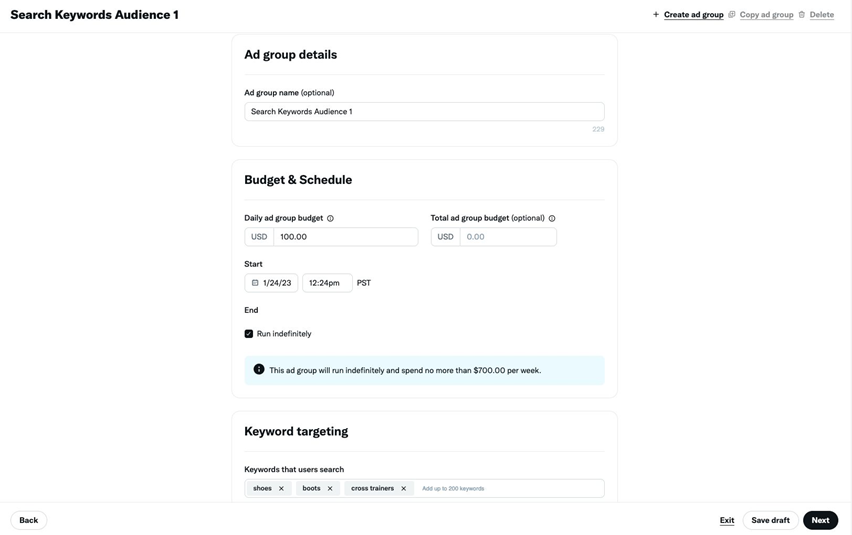Click the Exit link

click(x=727, y=520)
